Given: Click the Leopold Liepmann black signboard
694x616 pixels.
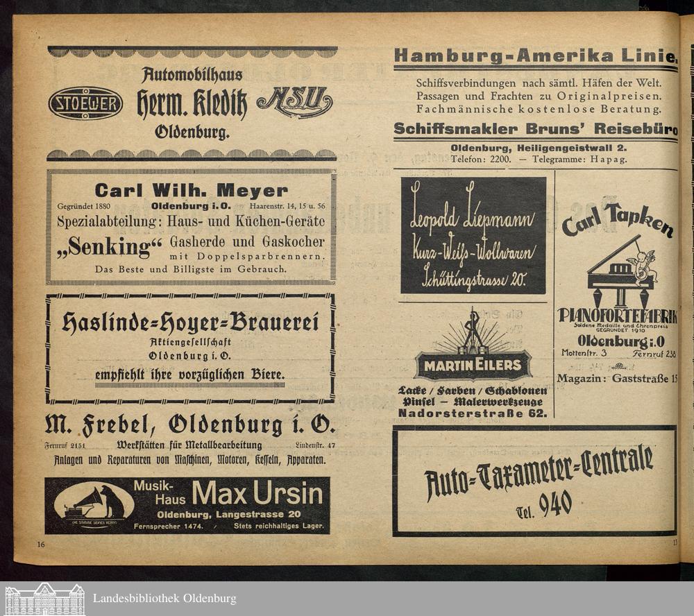Looking at the screenshot, I should coord(473,234).
